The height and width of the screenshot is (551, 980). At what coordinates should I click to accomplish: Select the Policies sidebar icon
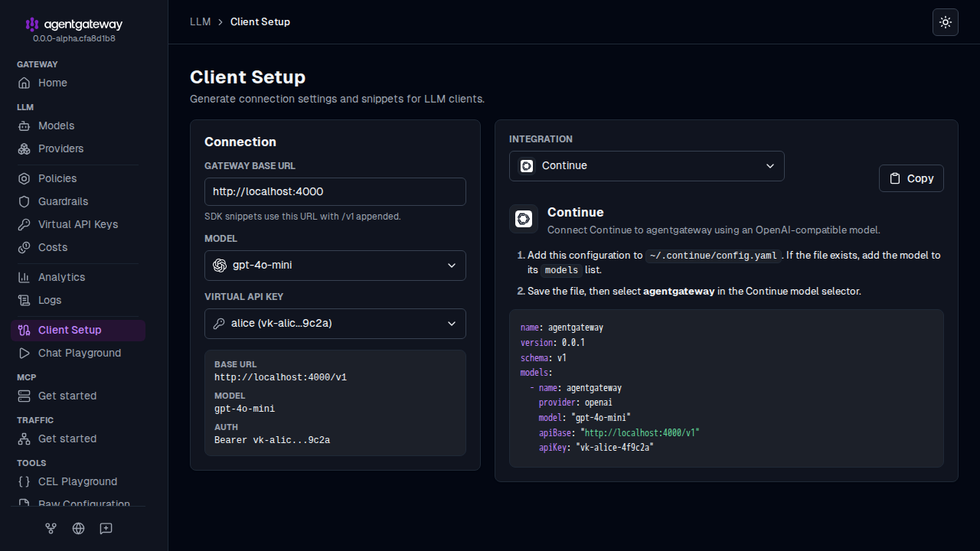(24, 178)
